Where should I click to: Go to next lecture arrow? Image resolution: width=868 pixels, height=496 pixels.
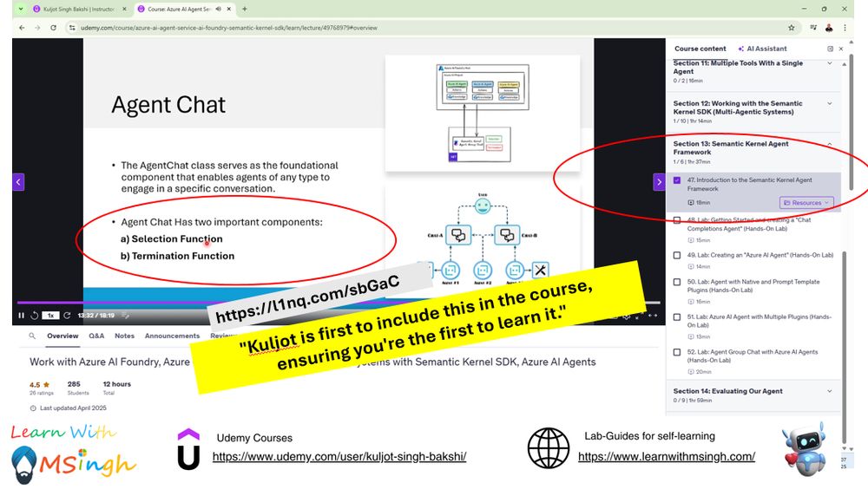[x=659, y=182]
